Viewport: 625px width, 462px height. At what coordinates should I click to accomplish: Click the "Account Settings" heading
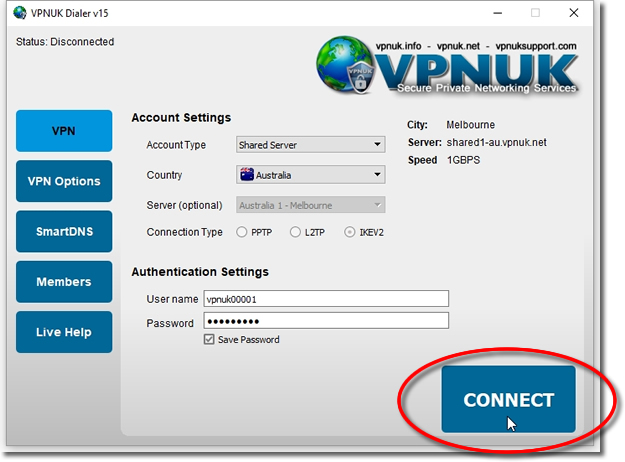(181, 118)
